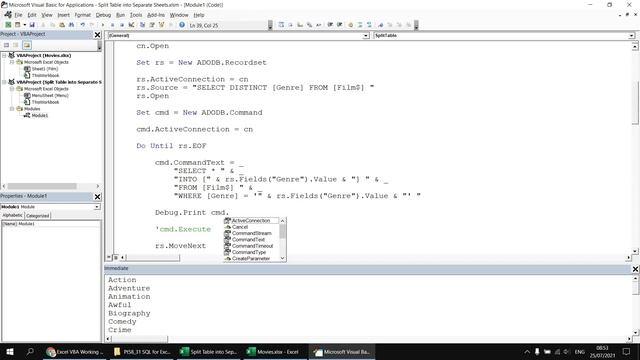Choose Cancel from autocomplete list

240,227
